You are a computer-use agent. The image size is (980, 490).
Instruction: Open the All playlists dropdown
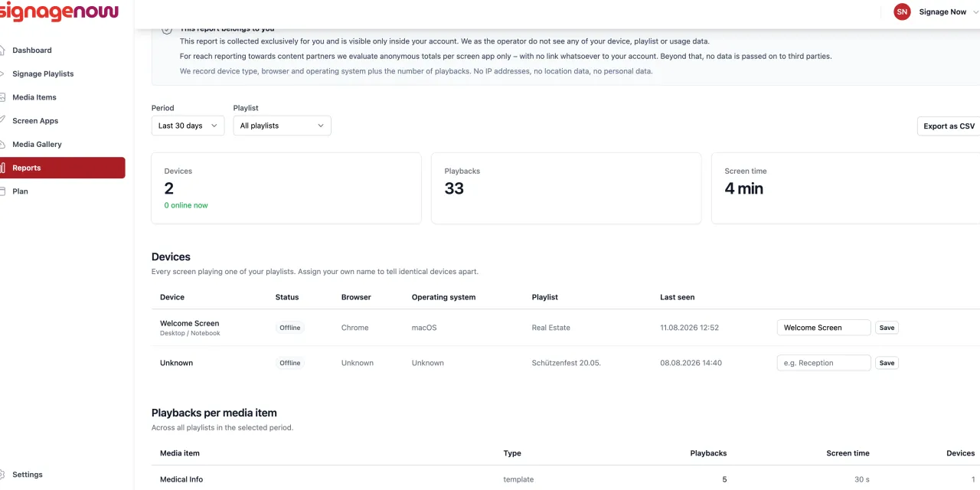pyautogui.click(x=282, y=126)
